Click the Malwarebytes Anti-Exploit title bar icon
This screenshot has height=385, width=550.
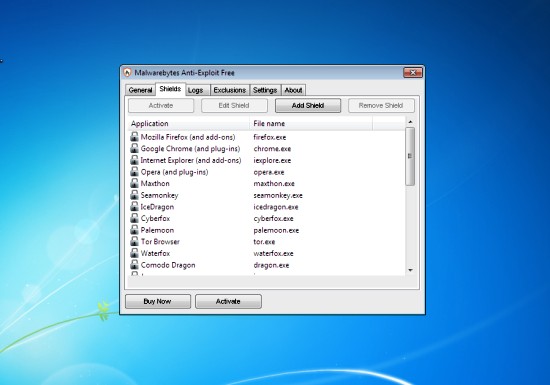point(127,73)
